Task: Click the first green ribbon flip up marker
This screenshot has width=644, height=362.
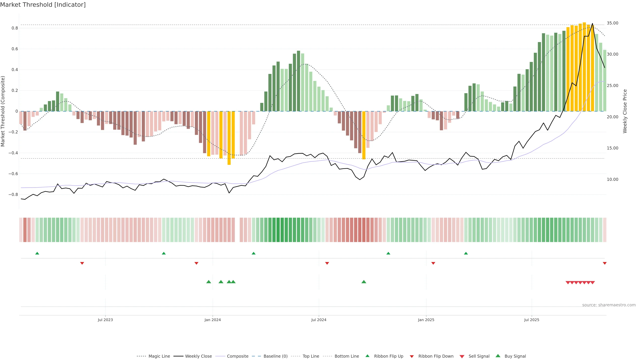Action: point(37,253)
